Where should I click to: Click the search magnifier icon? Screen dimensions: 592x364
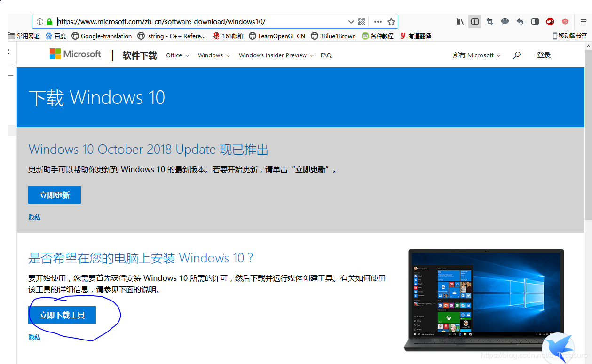(517, 55)
